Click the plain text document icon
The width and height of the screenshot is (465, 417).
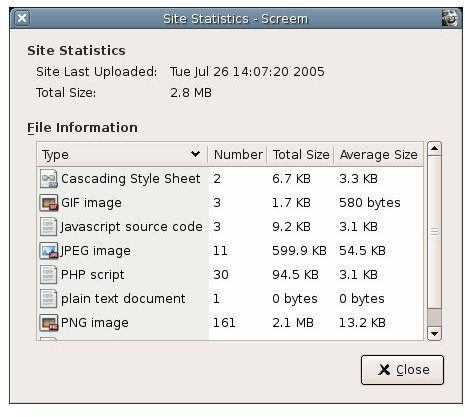[49, 299]
